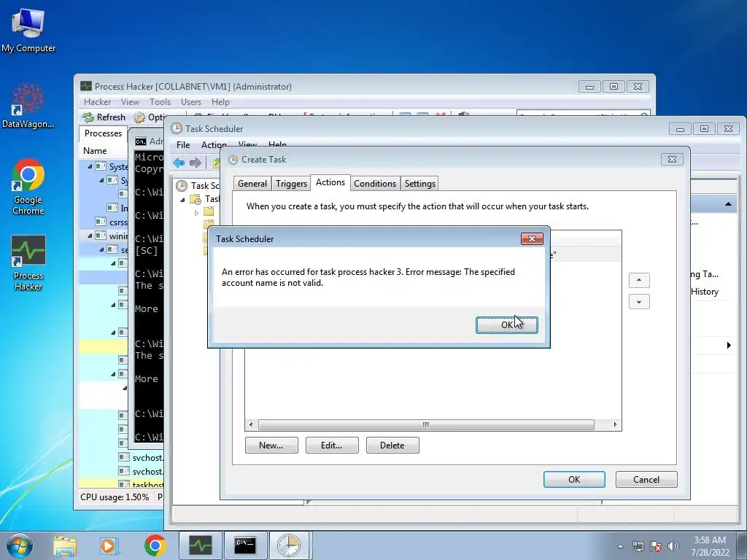Click the left arrow of the actions list scrollbar
This screenshot has height=560, width=747.
pyautogui.click(x=251, y=424)
